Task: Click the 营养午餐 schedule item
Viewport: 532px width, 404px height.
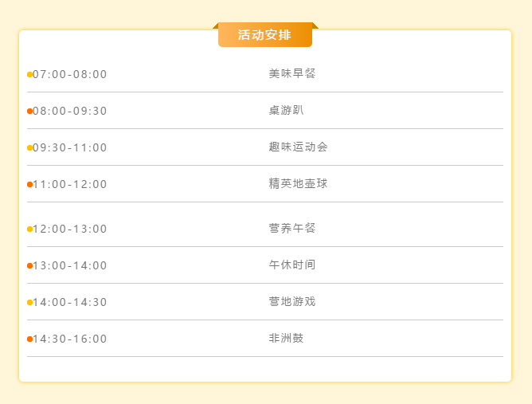Action: [x=292, y=229]
